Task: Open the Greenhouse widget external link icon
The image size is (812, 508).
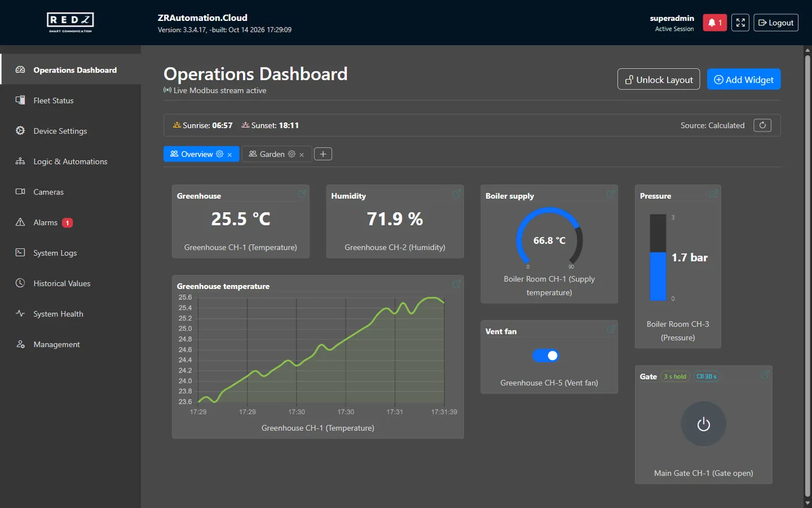Action: tap(302, 193)
